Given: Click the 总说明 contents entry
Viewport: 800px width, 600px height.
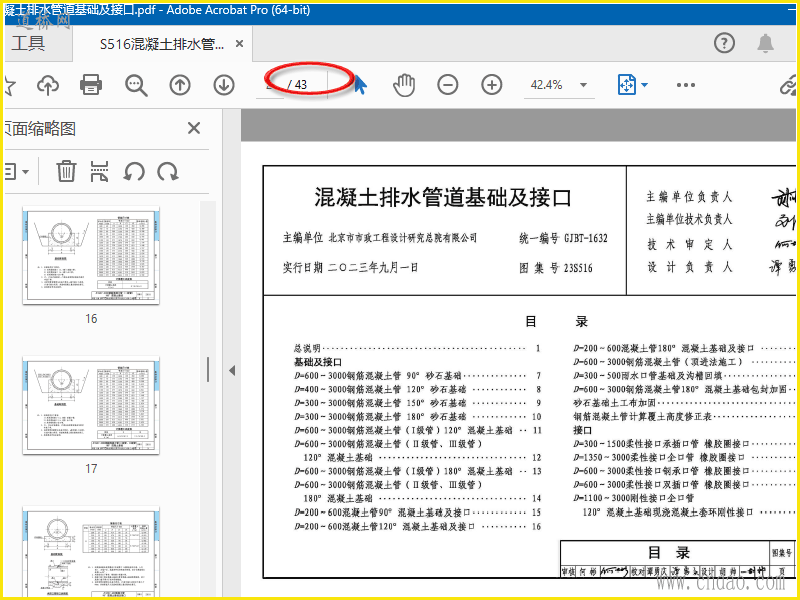Looking at the screenshot, I should point(417,348).
